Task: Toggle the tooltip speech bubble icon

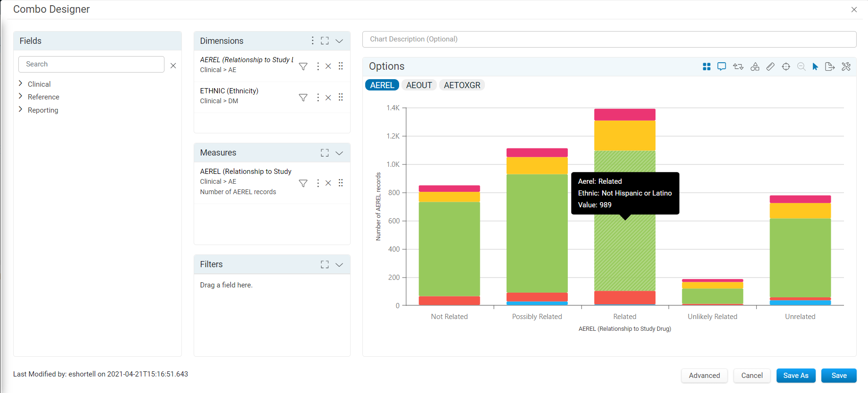Action: point(721,66)
